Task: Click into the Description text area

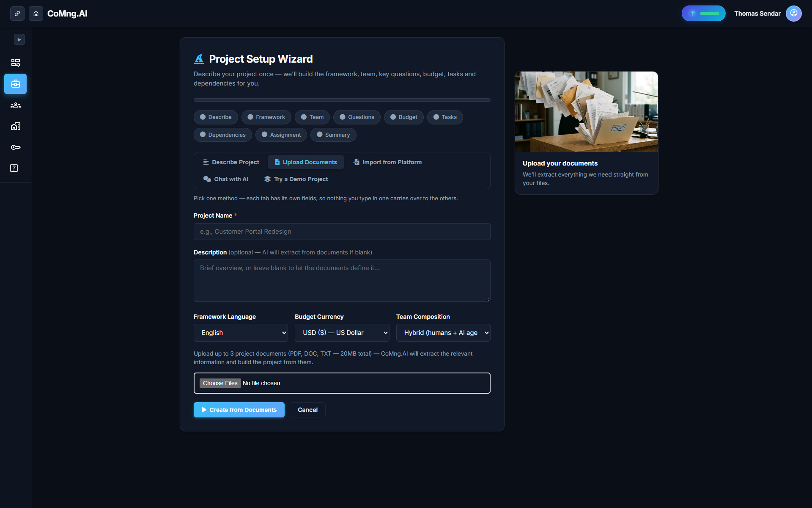Action: coord(342,281)
